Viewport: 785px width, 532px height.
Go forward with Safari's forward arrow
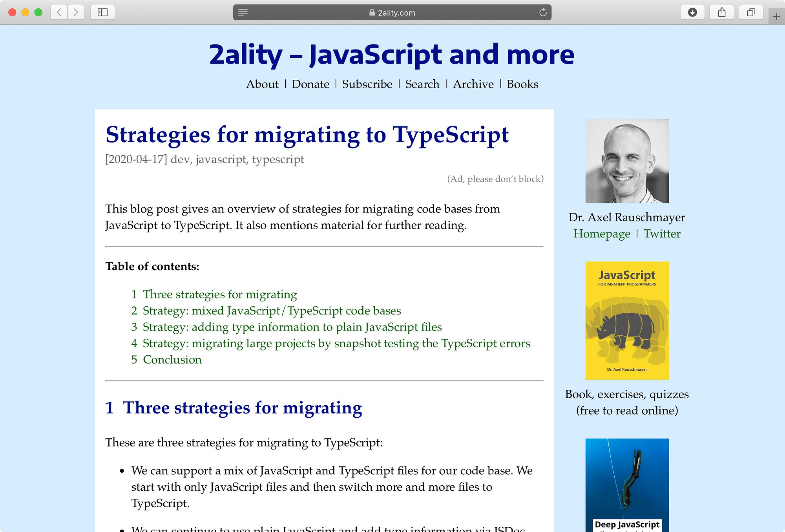click(x=76, y=13)
